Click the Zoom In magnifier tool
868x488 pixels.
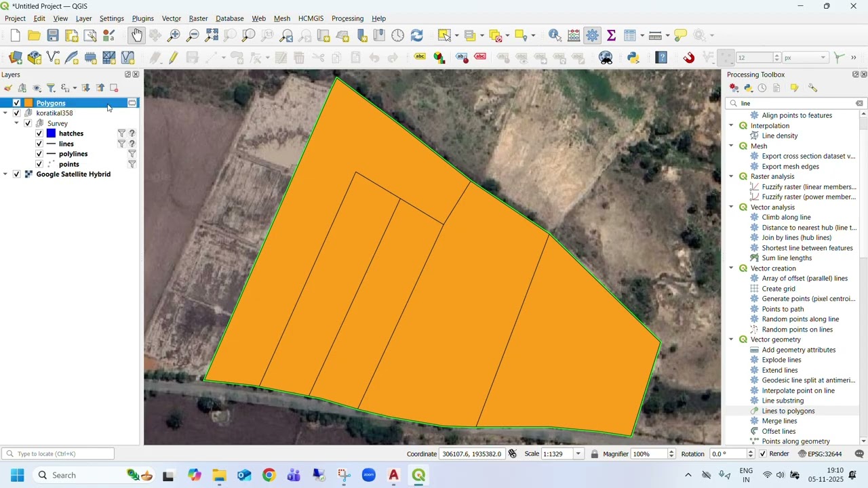(x=174, y=35)
